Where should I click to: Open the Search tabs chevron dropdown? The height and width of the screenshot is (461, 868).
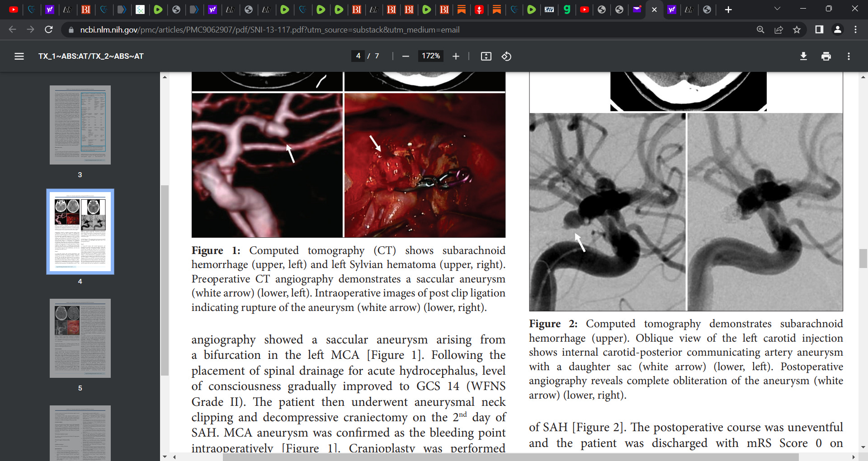777,9
